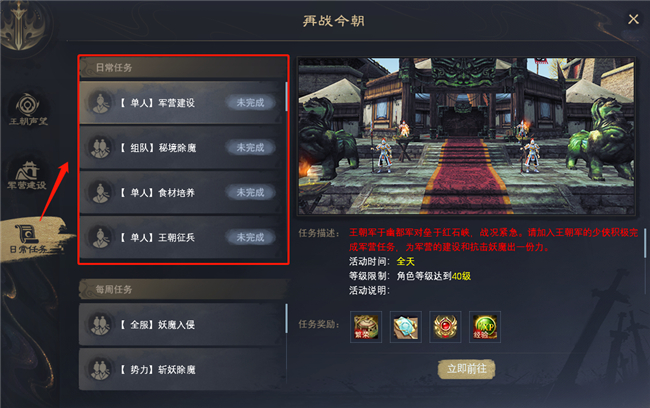Click the green EXP reward icon
The width and height of the screenshot is (650, 408).
(x=485, y=327)
